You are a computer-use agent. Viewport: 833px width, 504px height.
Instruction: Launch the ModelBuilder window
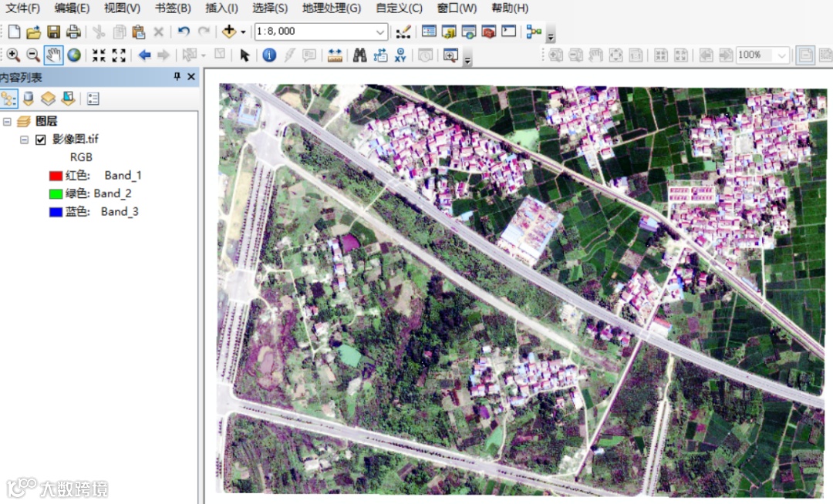(x=533, y=32)
